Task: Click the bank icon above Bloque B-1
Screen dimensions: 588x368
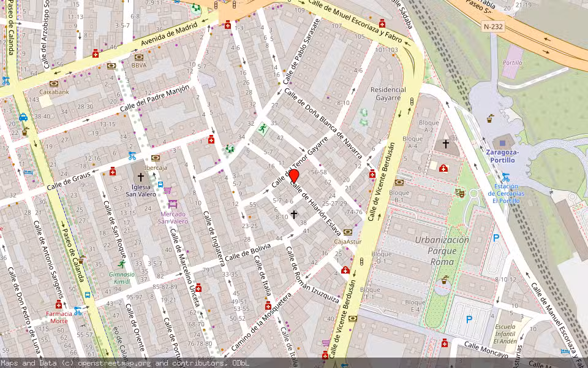Action: [x=399, y=183]
